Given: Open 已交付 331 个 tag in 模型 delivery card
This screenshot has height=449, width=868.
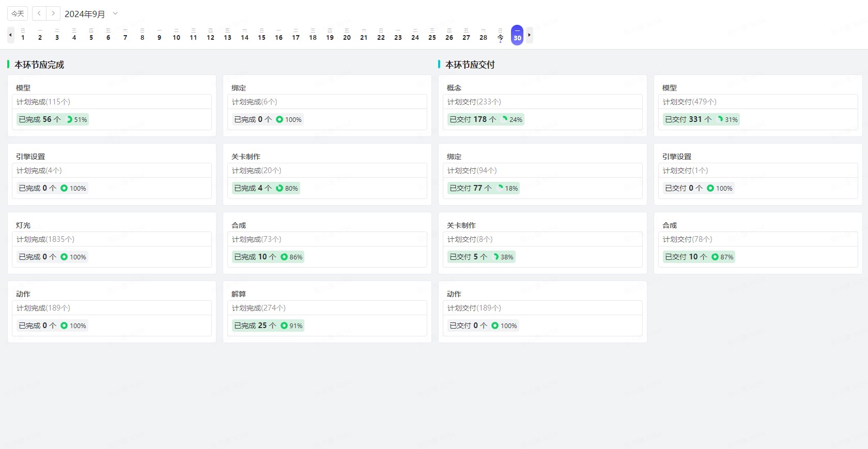Looking at the screenshot, I should point(688,119).
